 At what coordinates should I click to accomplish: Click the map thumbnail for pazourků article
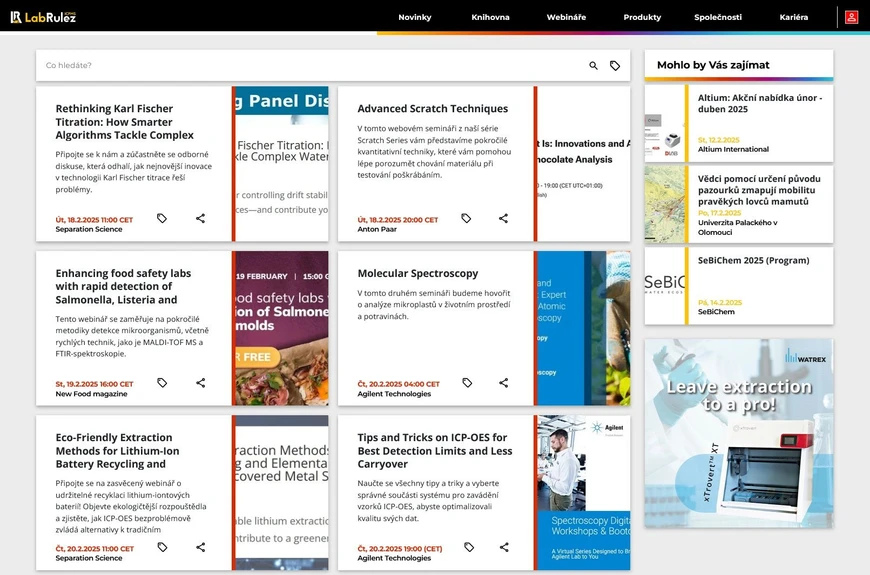point(665,204)
